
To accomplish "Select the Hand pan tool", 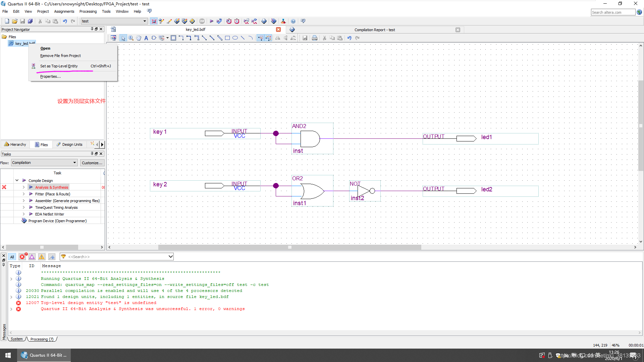I will tap(139, 38).
